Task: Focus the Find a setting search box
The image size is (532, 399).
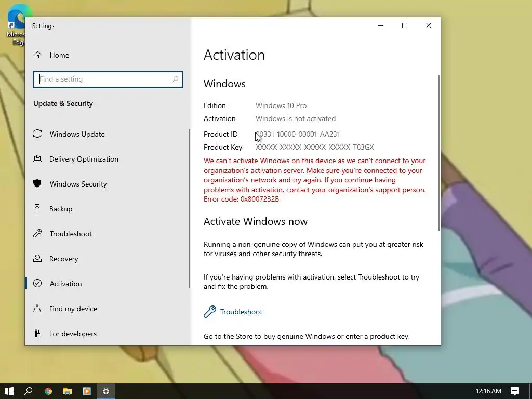Action: click(108, 79)
